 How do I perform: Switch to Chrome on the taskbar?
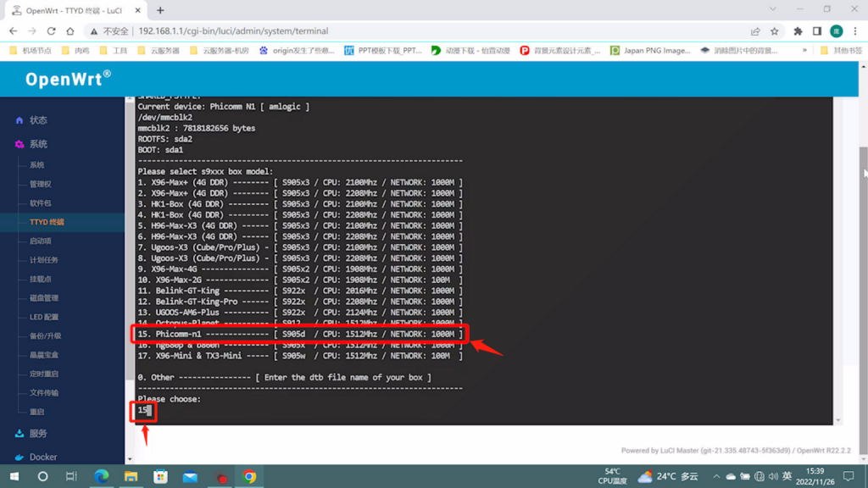coord(249,476)
